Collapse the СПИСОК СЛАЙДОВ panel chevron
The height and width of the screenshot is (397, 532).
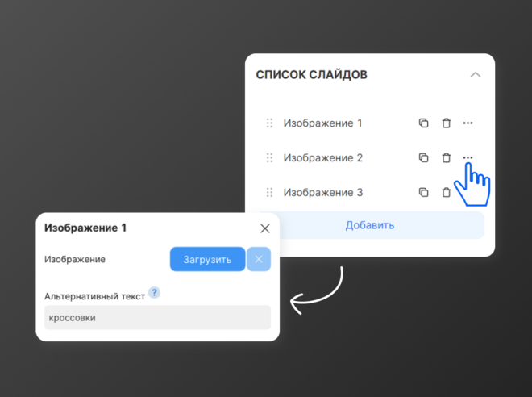pos(476,75)
